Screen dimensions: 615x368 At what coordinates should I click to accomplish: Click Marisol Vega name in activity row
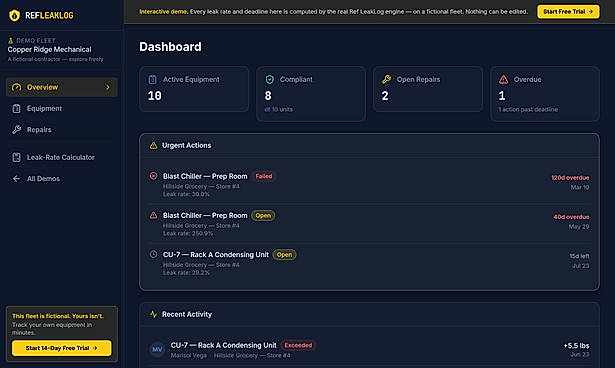[189, 355]
